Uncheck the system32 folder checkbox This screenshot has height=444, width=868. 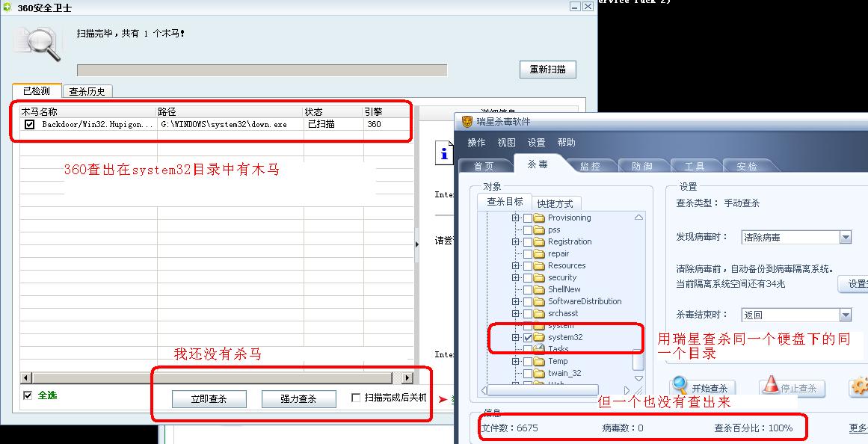point(528,337)
